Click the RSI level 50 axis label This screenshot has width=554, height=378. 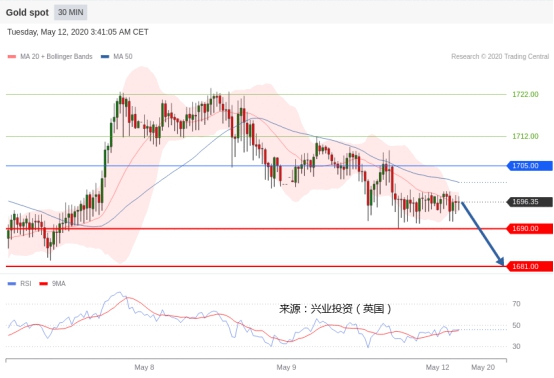point(516,325)
